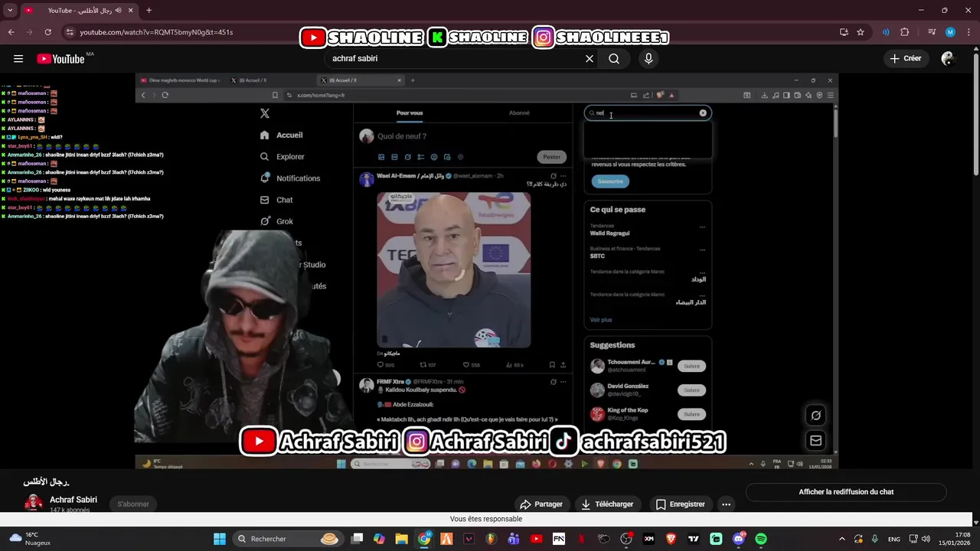Open the Windows Start menu
The image size is (980, 551).
[x=220, y=539]
